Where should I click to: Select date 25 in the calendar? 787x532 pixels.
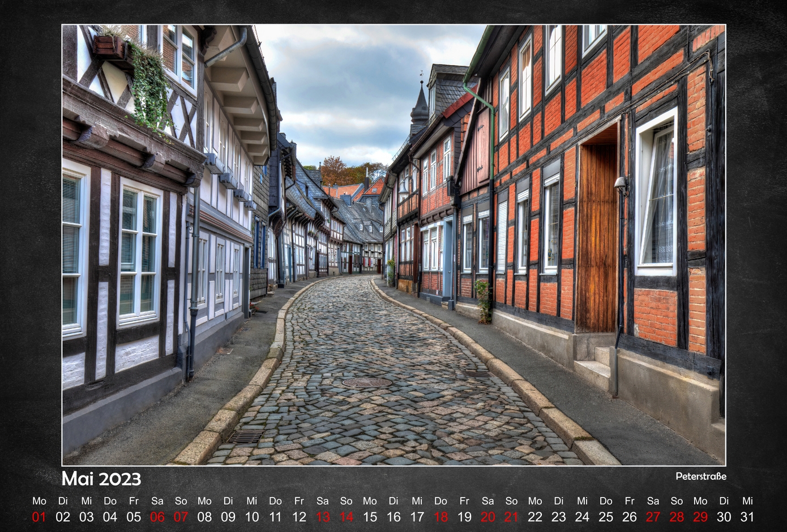coord(606,517)
